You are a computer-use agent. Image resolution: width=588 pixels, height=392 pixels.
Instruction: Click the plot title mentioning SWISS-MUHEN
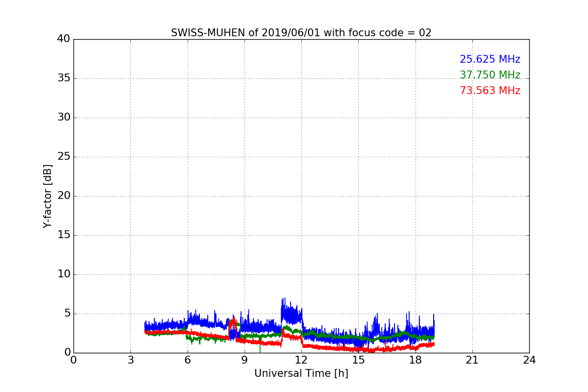(301, 33)
